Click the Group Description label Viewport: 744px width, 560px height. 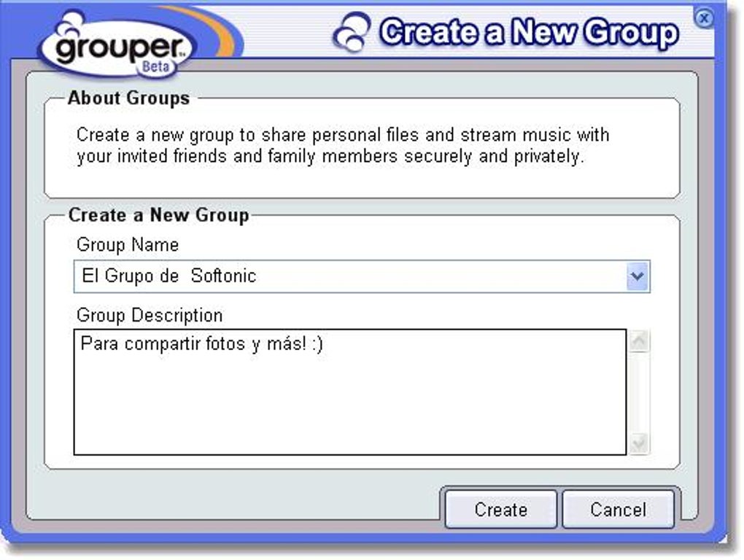(150, 315)
